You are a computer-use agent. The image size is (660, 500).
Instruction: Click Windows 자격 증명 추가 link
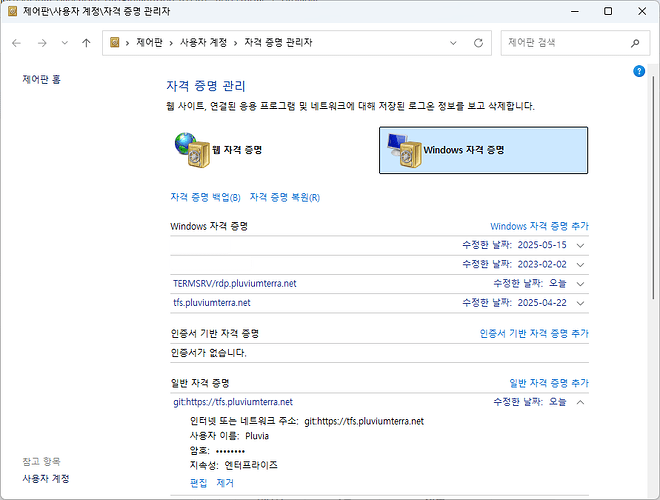(539, 226)
